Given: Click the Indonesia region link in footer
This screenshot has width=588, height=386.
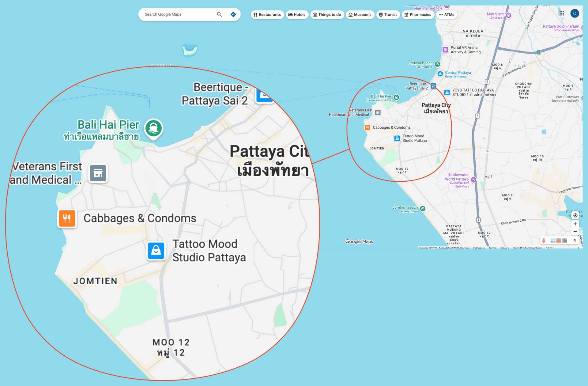Looking at the screenshot, I should point(479,248).
